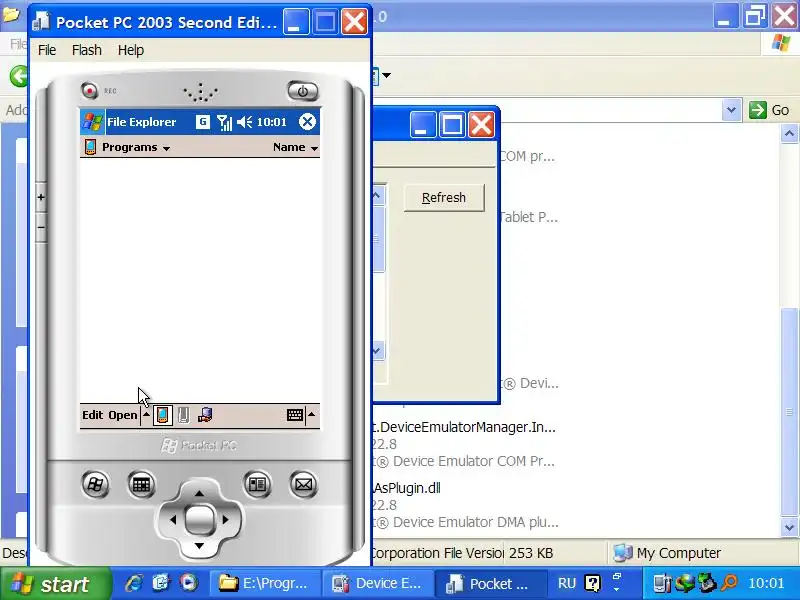Expand the input method selector arrow

point(311,415)
